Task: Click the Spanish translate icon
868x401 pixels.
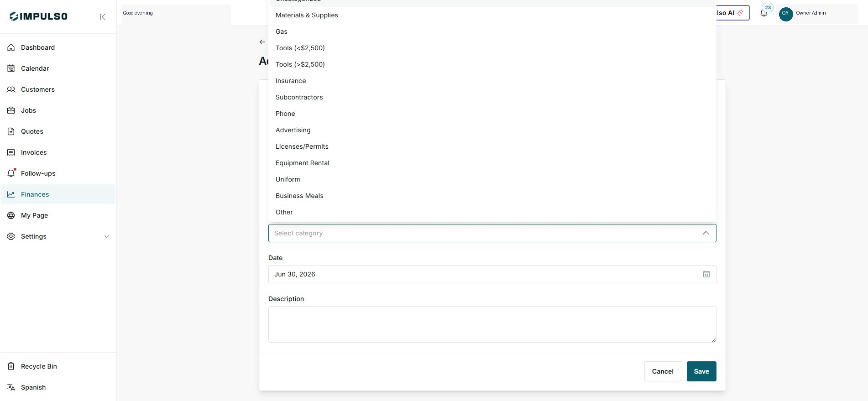Action: (11, 387)
